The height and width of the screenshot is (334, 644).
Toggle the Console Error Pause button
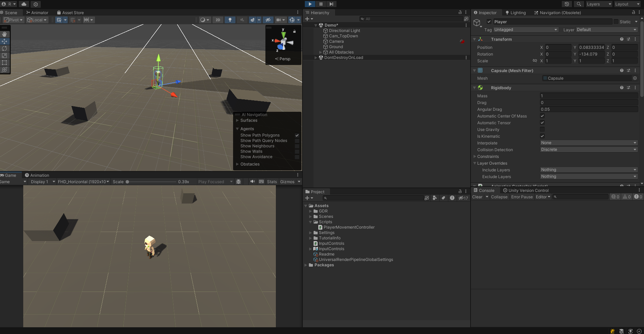click(522, 197)
